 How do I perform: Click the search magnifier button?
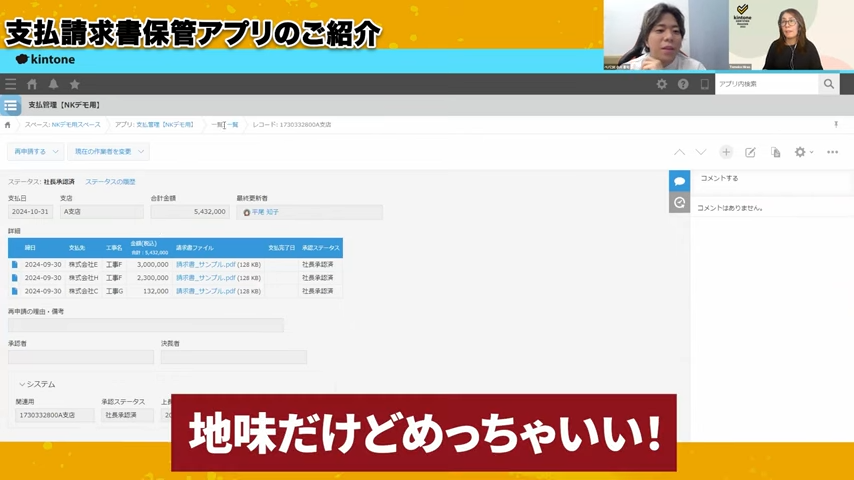click(828, 84)
